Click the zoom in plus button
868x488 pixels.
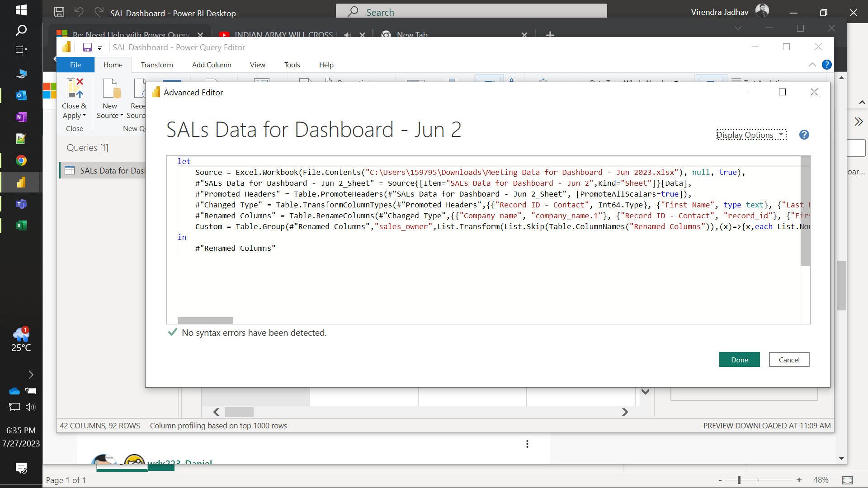coord(799,480)
